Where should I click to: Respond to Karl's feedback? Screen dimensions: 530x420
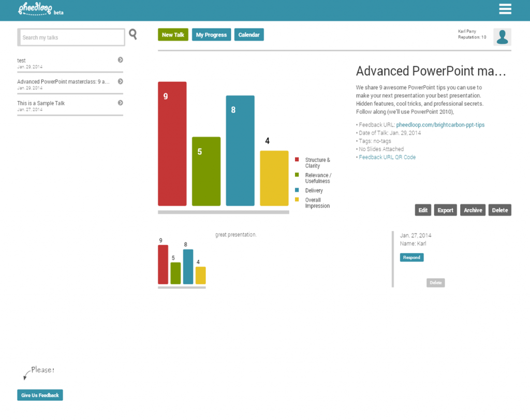411,257
